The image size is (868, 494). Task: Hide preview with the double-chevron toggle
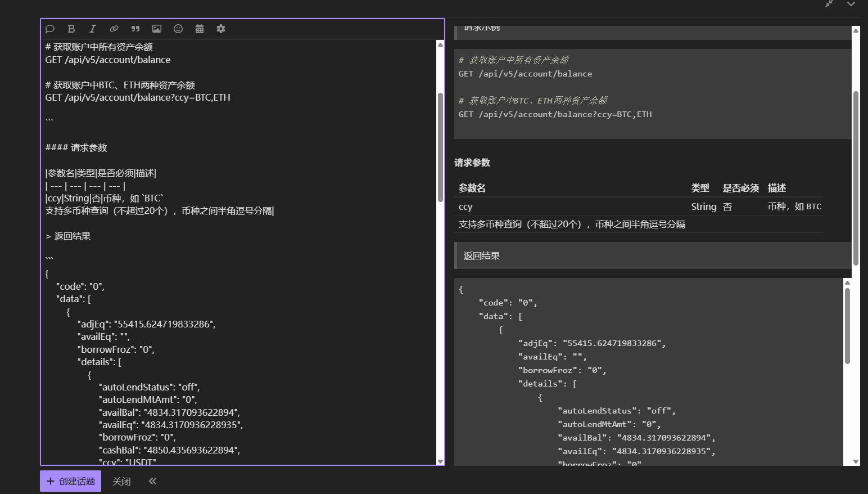(x=152, y=481)
